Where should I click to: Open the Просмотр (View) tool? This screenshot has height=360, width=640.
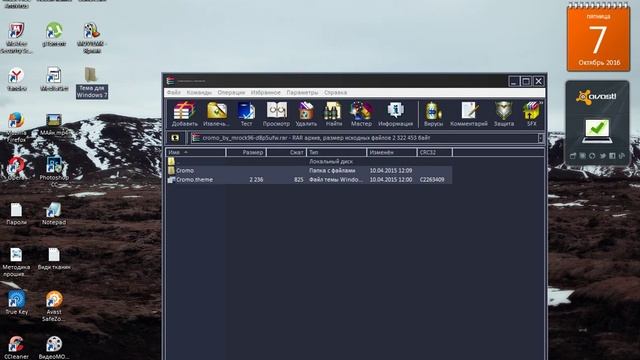(276, 114)
